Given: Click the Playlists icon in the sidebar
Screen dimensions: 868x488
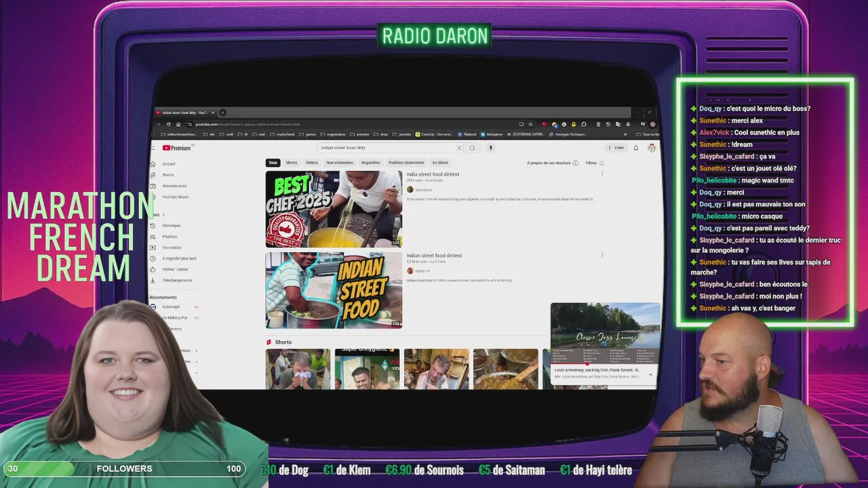Looking at the screenshot, I should [153, 237].
